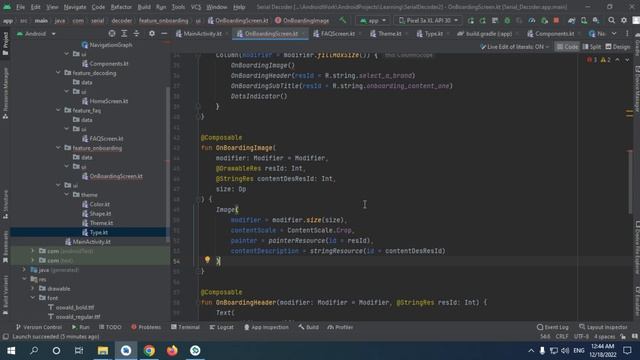Switch editor to Code view mode
640x360 pixels.
click(567, 47)
